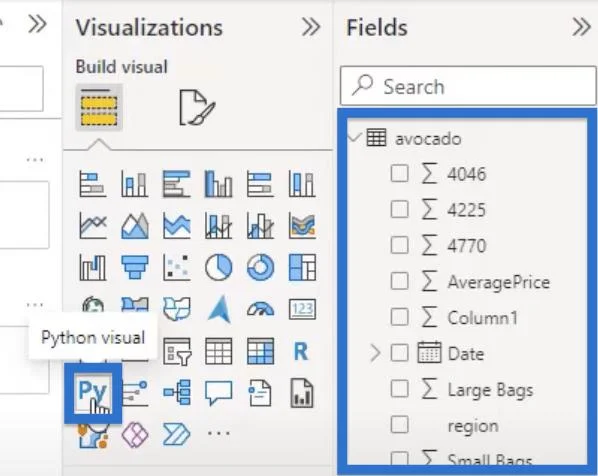Check the 4225 field checkbox
The image size is (598, 476).
pyautogui.click(x=399, y=209)
